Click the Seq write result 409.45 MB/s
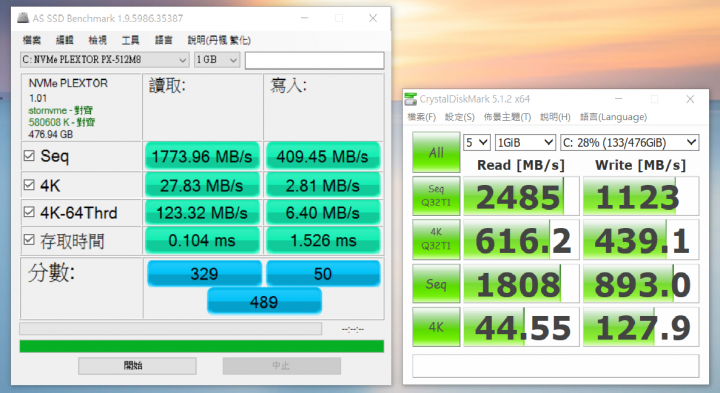This screenshot has width=720, height=393. (x=322, y=156)
